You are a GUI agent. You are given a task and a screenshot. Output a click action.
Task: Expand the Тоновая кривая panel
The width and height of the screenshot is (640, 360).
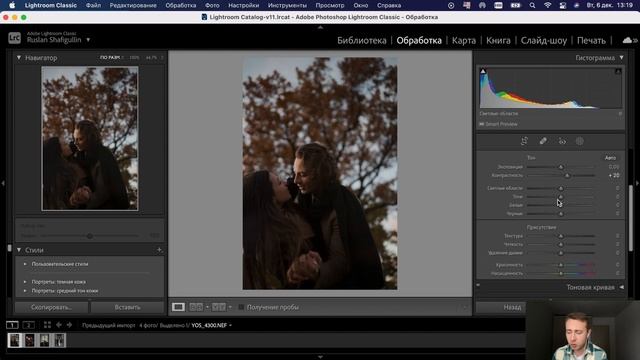pos(621,287)
